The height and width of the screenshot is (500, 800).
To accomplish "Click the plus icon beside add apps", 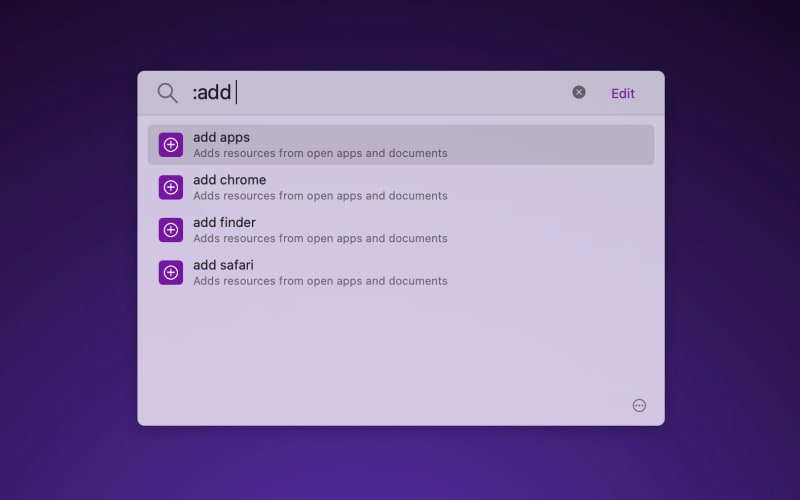I will [x=171, y=145].
